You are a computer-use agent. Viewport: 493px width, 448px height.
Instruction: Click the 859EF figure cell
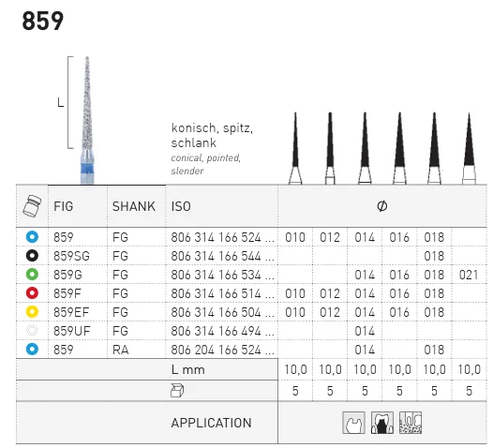71,312
